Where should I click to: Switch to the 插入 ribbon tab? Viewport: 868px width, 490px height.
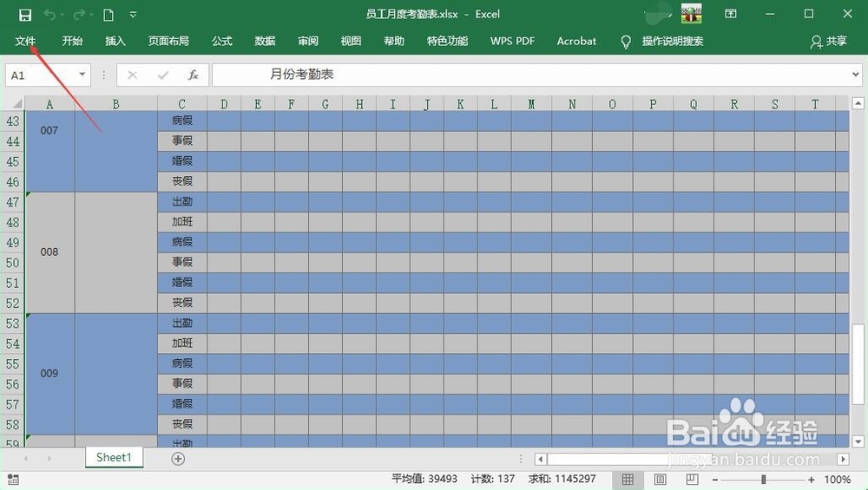tap(115, 41)
